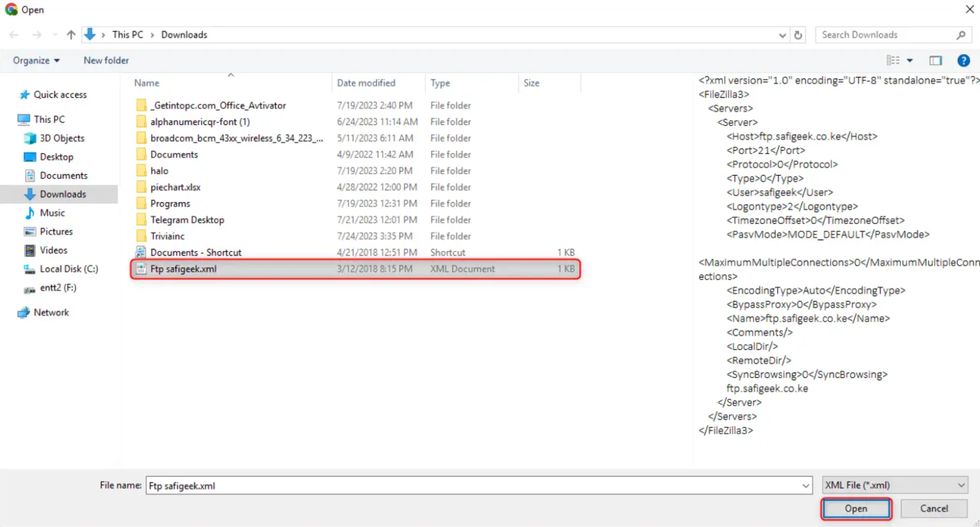Hide the preview pane icon
Image resolution: width=980 pixels, height=527 pixels.
point(935,60)
